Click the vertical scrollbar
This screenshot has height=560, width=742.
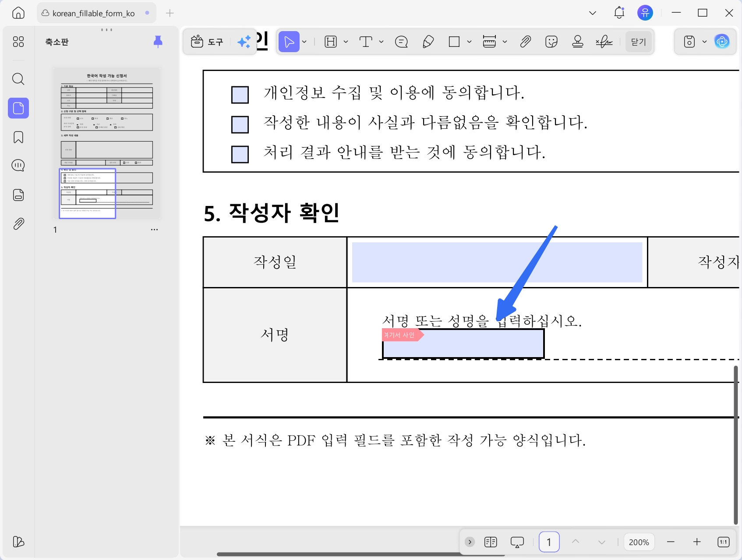coord(736,445)
